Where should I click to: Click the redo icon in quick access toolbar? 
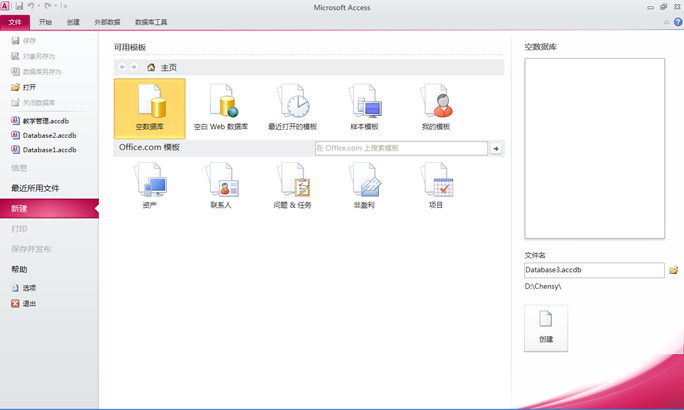click(x=48, y=6)
